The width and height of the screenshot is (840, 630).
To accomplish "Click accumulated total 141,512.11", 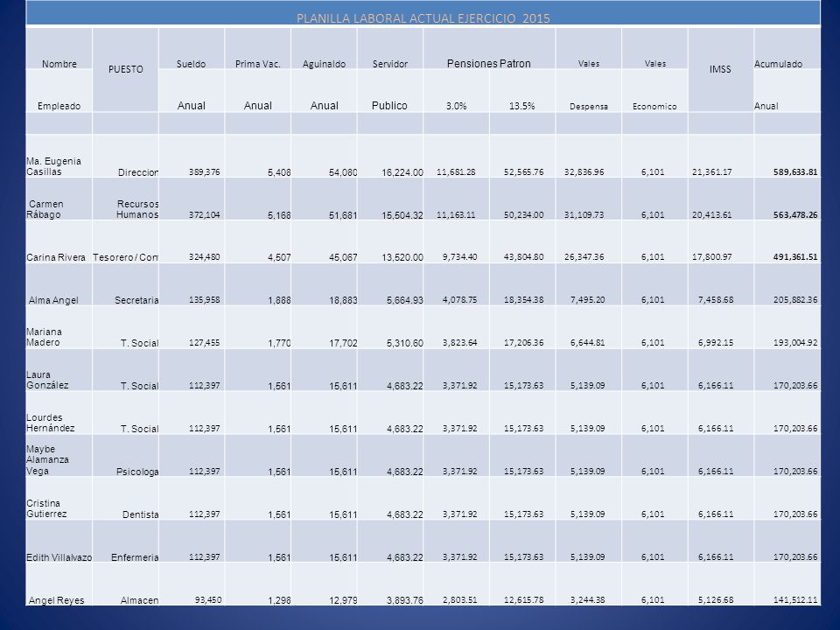I will (x=795, y=600).
